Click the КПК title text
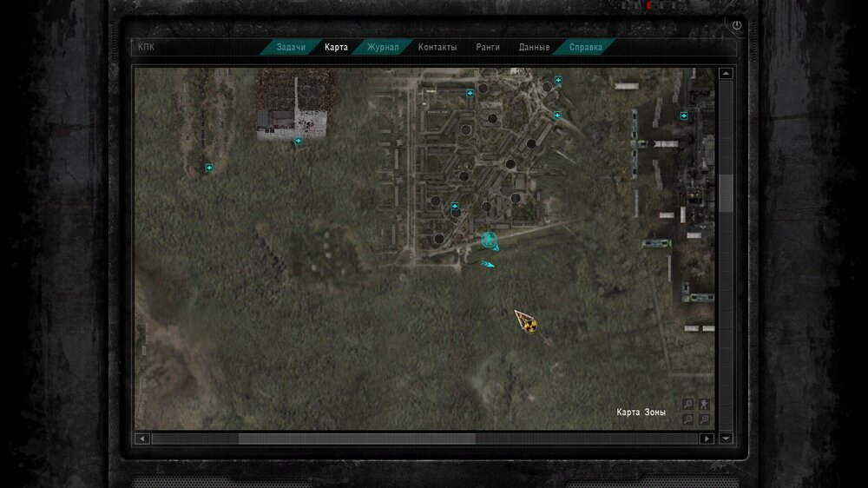The height and width of the screenshot is (488, 868). coord(146,47)
